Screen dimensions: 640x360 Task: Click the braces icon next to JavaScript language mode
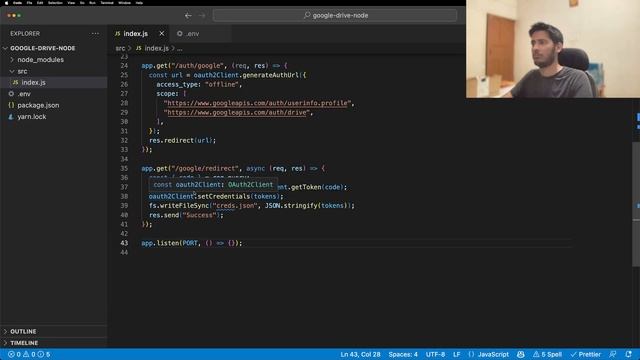coord(471,354)
